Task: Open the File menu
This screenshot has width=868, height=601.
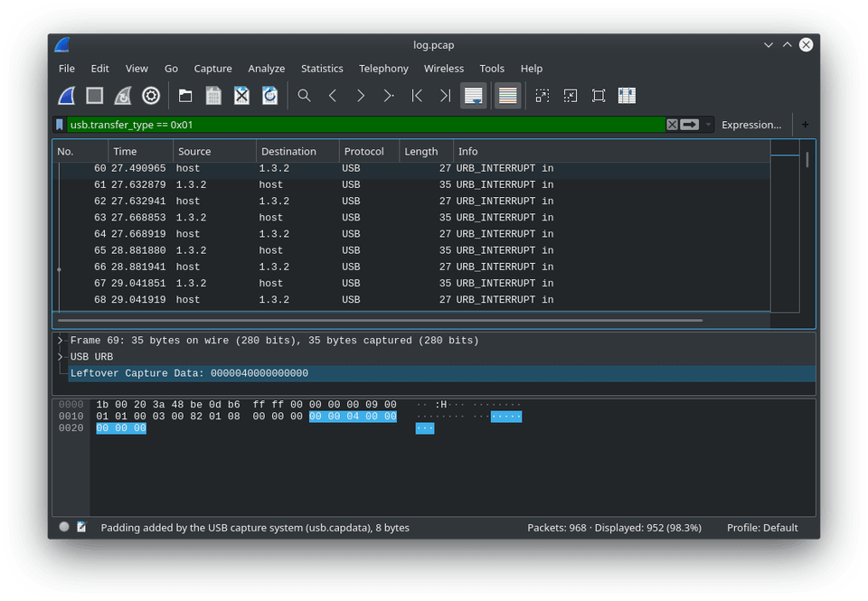Action: coord(66,69)
